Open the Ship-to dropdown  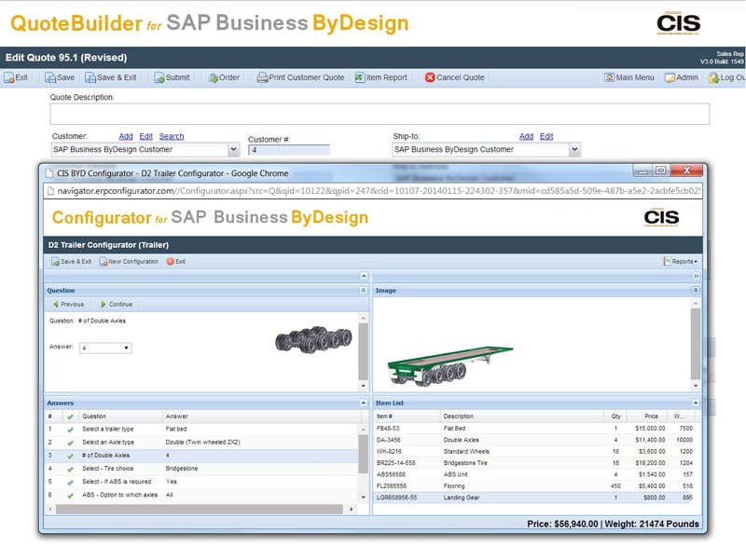click(x=574, y=149)
